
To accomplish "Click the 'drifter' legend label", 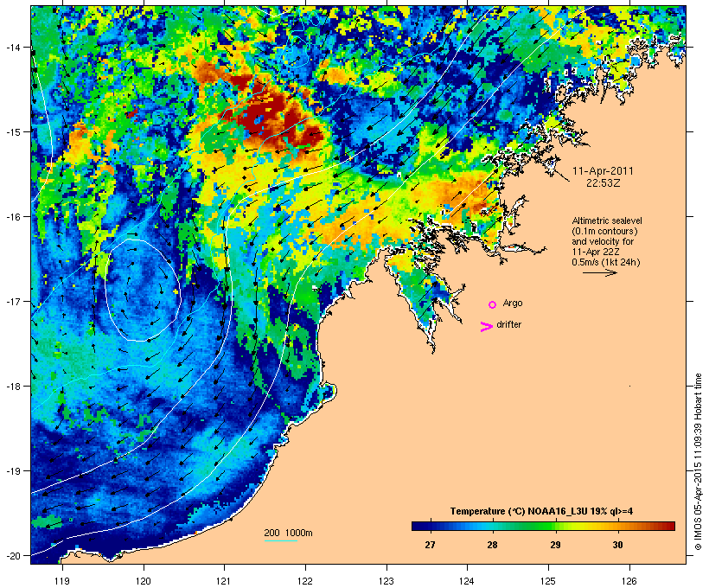I will 508,324.
